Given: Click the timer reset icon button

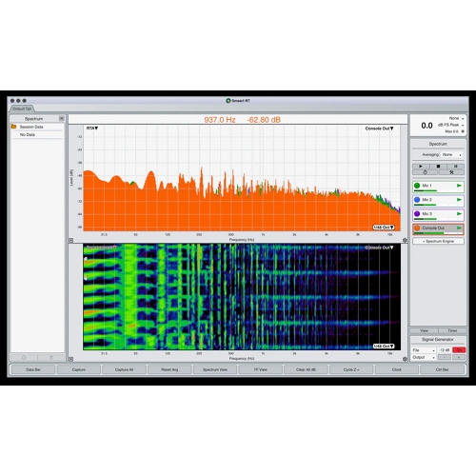Looking at the screenshot, I should tap(426, 172).
